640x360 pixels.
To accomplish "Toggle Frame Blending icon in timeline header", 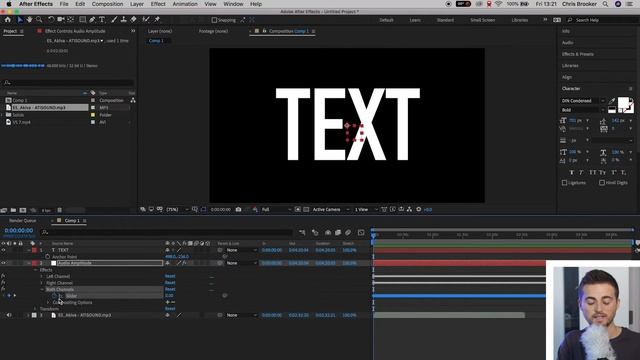I will (338, 232).
